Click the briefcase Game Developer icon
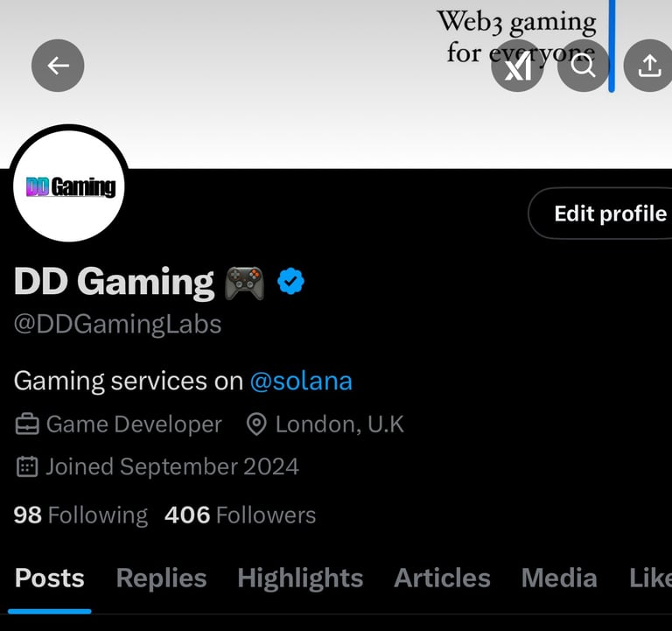This screenshot has height=631, width=672. point(27,424)
